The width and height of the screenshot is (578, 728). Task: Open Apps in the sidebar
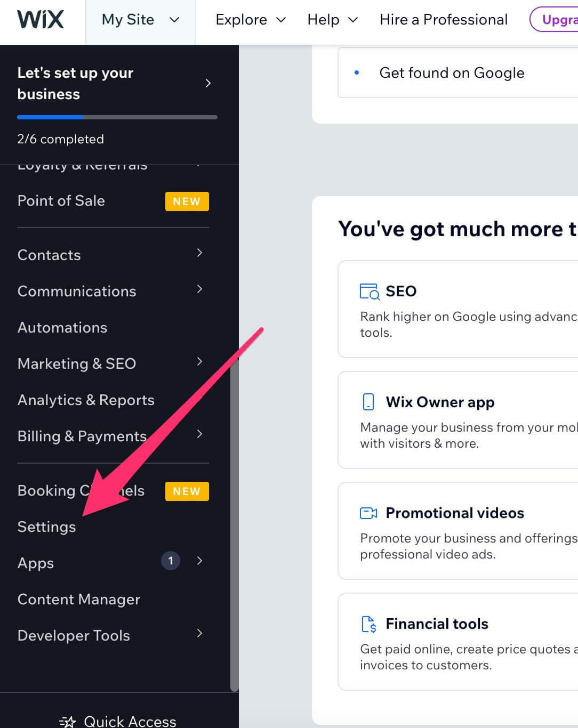coord(36,563)
